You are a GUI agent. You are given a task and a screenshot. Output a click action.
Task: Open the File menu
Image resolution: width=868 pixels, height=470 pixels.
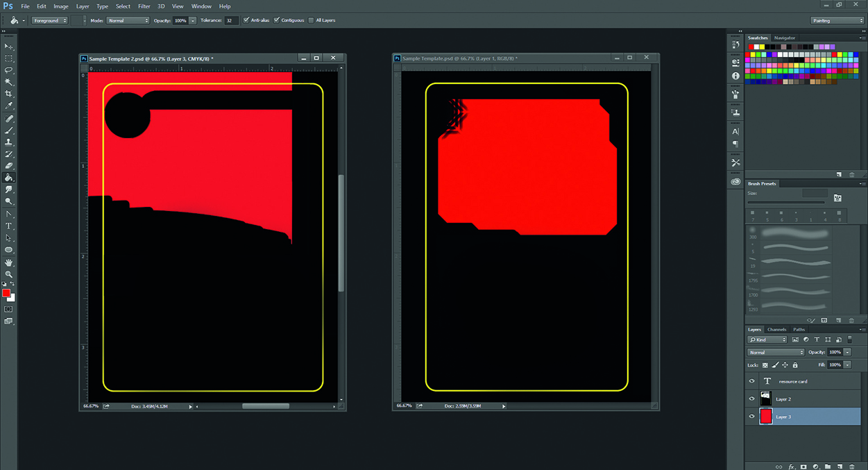pos(25,6)
